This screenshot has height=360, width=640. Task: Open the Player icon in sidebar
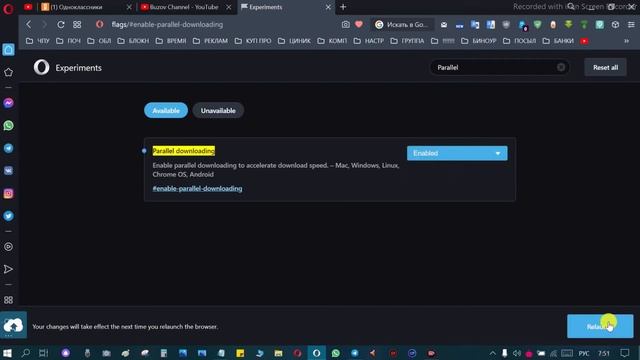coord(8,247)
